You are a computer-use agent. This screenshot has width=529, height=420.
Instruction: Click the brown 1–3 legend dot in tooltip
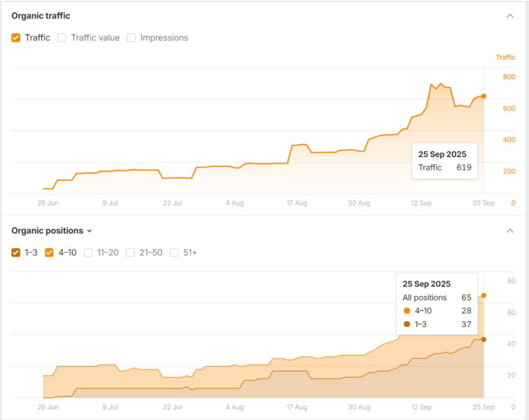[x=407, y=324]
